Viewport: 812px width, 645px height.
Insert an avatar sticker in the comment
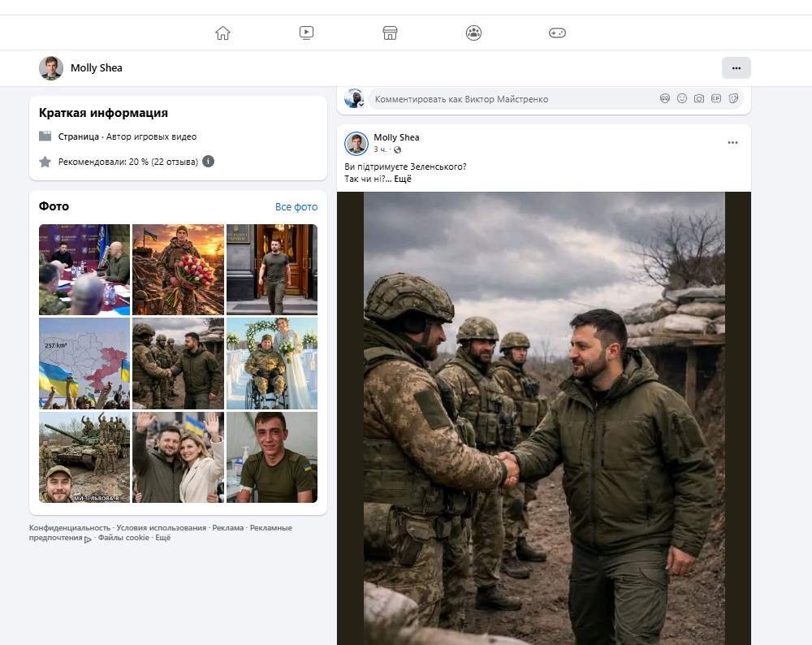coord(665,98)
